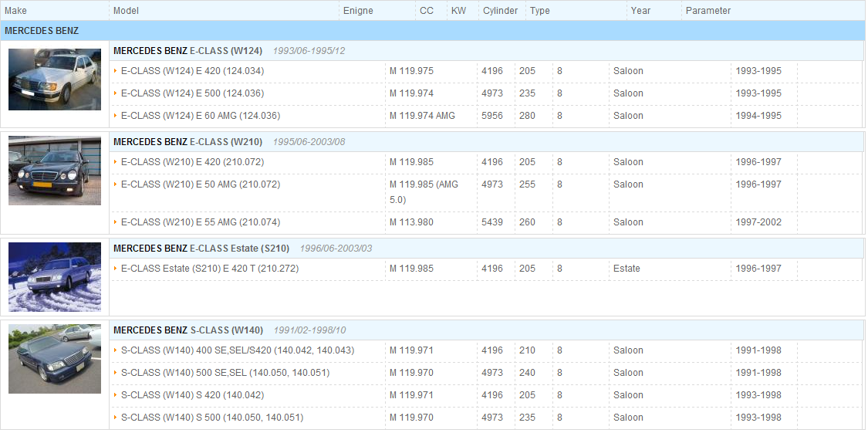Click the 255 KW value

(527, 184)
